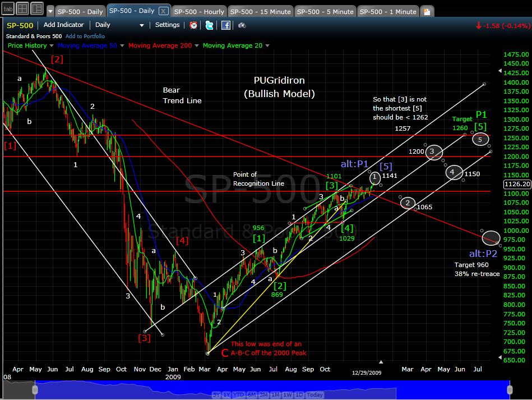Click the 'tab' workspace icon top-left
532x400 pixels.
tap(8, 8)
